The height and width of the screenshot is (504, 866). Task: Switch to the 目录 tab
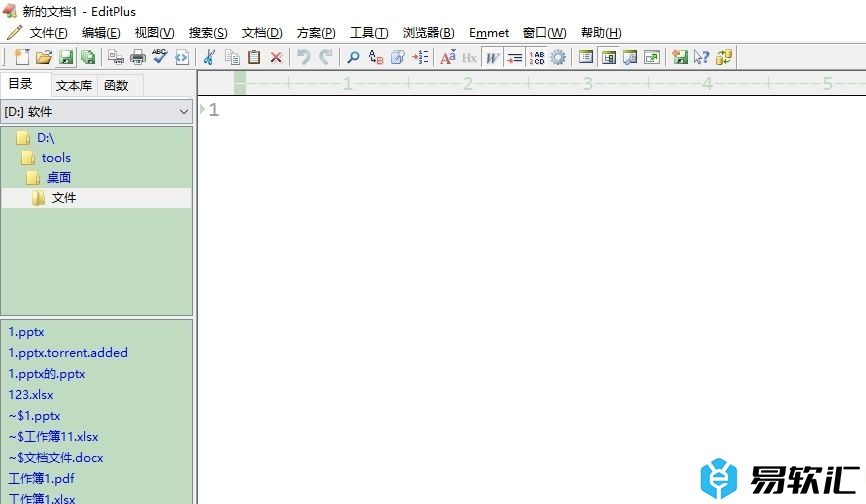26,84
